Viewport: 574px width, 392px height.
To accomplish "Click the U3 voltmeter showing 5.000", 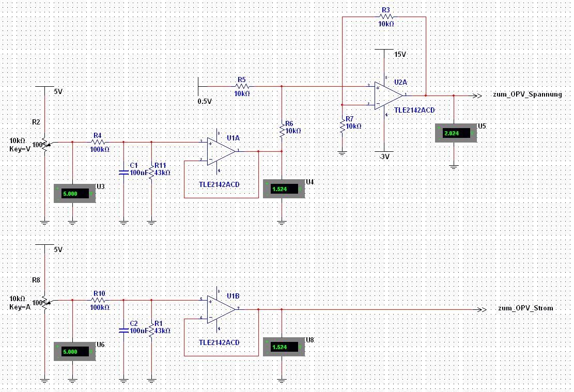I will point(75,194).
